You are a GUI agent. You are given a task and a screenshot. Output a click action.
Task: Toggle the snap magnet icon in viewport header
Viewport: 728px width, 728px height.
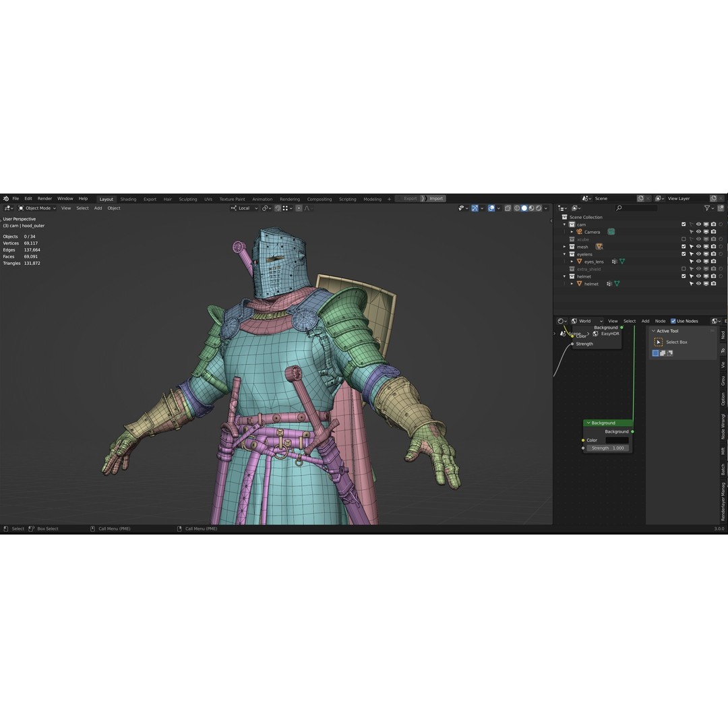pyautogui.click(x=278, y=208)
